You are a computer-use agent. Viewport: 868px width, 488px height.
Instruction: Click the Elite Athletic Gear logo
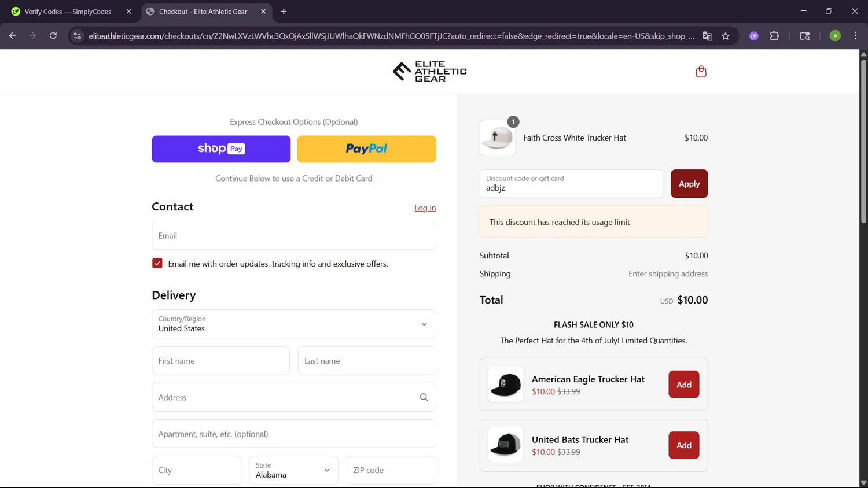(x=429, y=72)
